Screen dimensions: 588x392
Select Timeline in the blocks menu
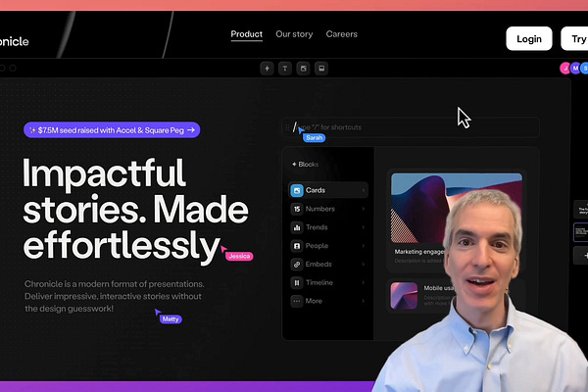pyautogui.click(x=328, y=282)
